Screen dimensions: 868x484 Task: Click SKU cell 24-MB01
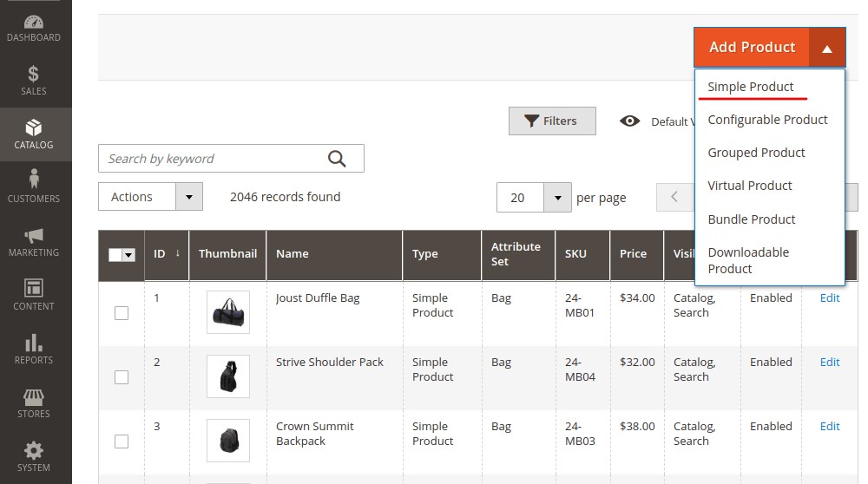point(580,305)
